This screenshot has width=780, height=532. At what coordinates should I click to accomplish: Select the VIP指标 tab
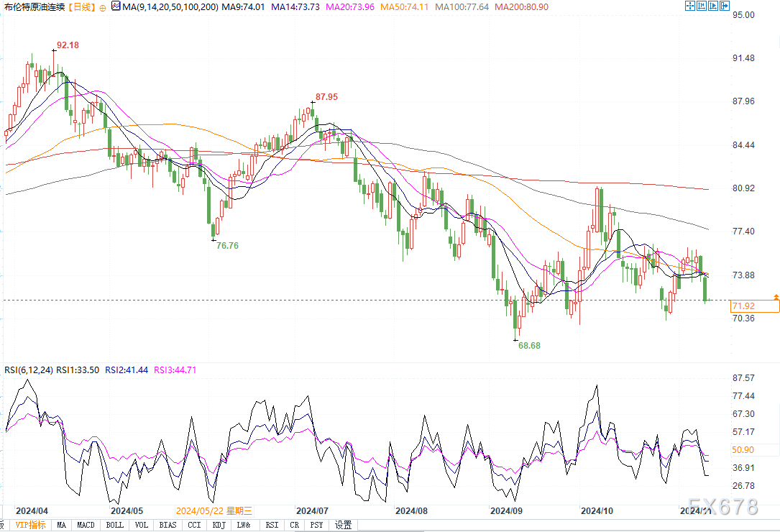pos(31,526)
